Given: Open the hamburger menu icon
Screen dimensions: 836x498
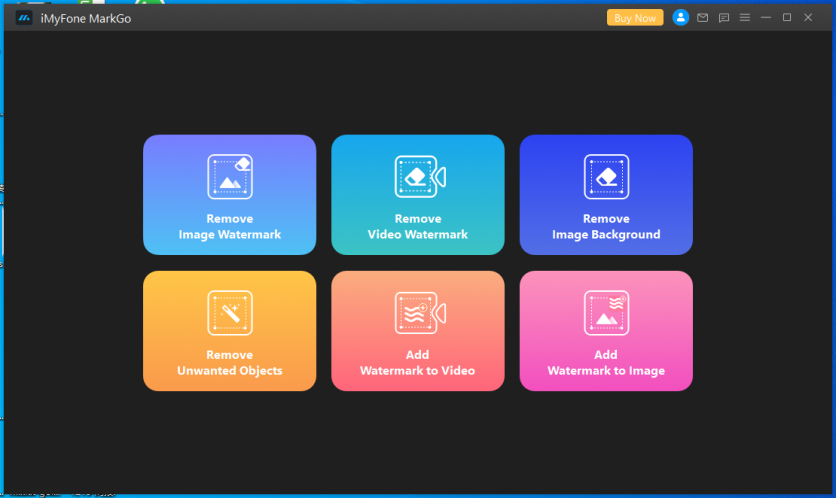Looking at the screenshot, I should [745, 18].
